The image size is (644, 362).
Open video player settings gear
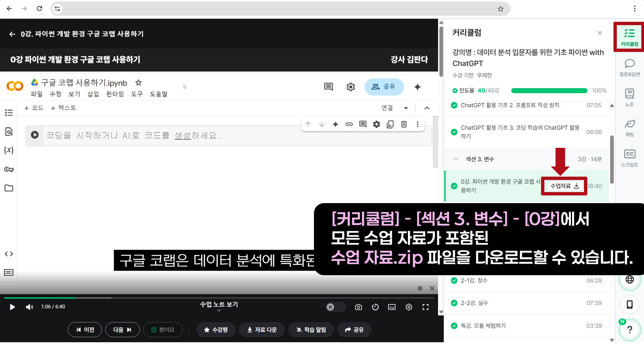point(409,307)
